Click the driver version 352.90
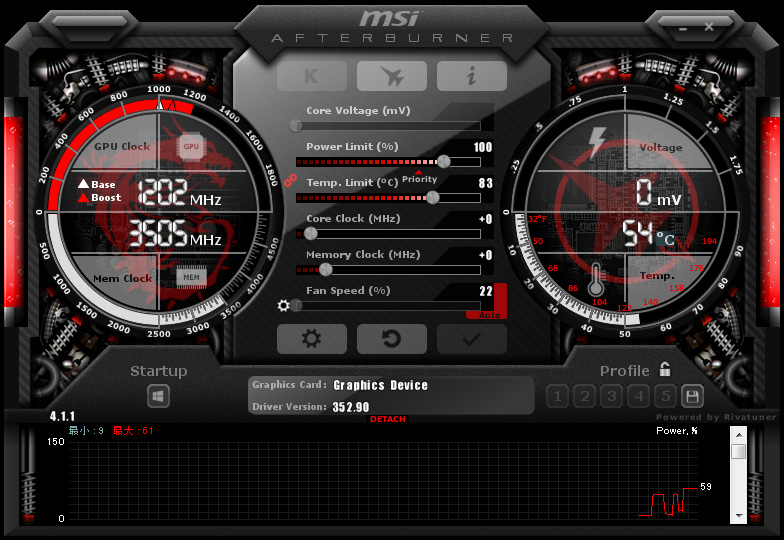This screenshot has width=784, height=540. [x=350, y=407]
